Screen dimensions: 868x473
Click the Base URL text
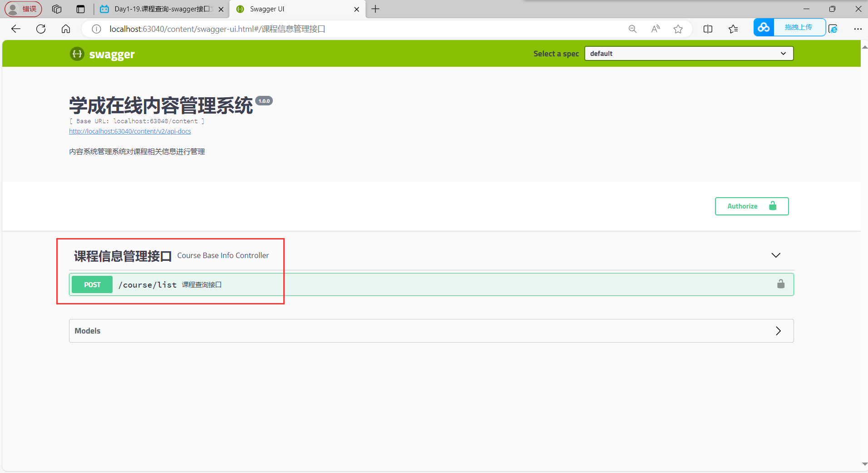click(137, 121)
